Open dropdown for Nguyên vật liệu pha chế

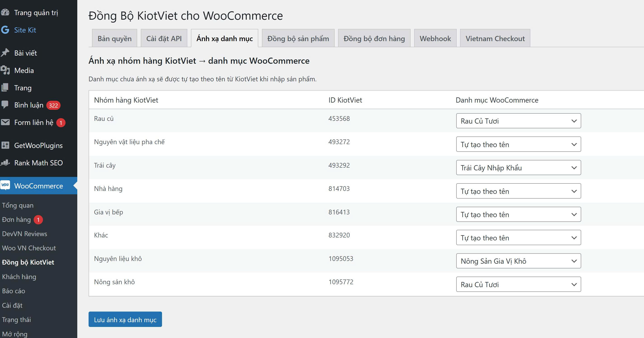tap(519, 144)
